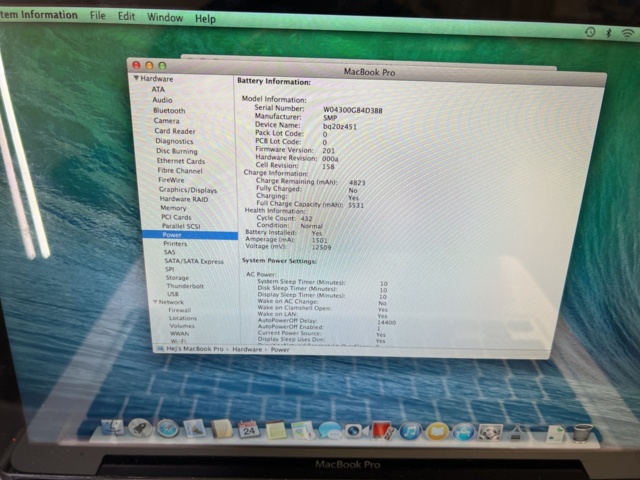Viewport: 640px width, 480px height.
Task: Click the Bluetooth status icon
Action: [609, 33]
